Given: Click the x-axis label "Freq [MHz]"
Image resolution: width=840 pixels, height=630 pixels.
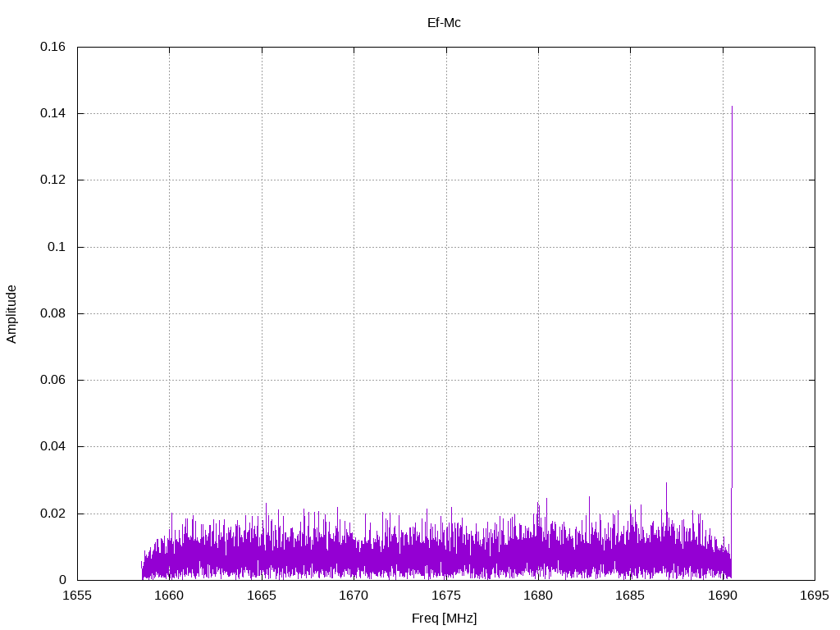Looking at the screenshot, I should (x=444, y=619).
